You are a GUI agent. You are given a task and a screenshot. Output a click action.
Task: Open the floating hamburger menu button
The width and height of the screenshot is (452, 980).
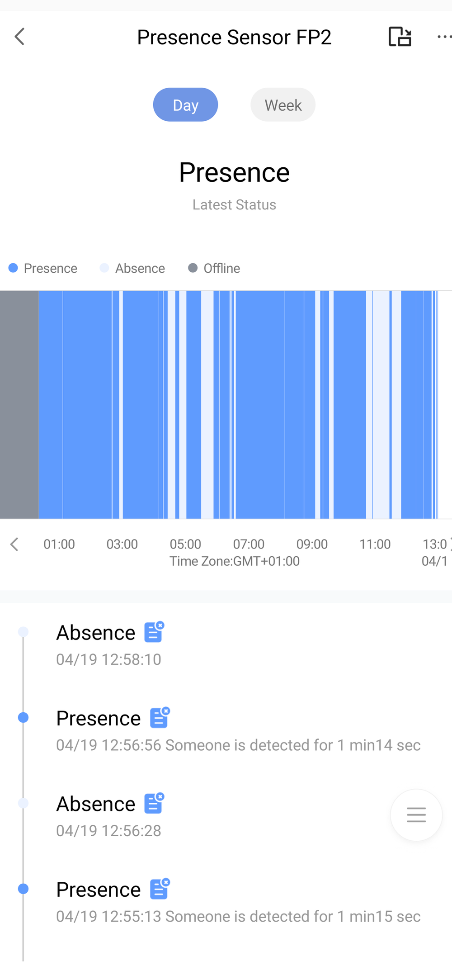pyautogui.click(x=416, y=814)
